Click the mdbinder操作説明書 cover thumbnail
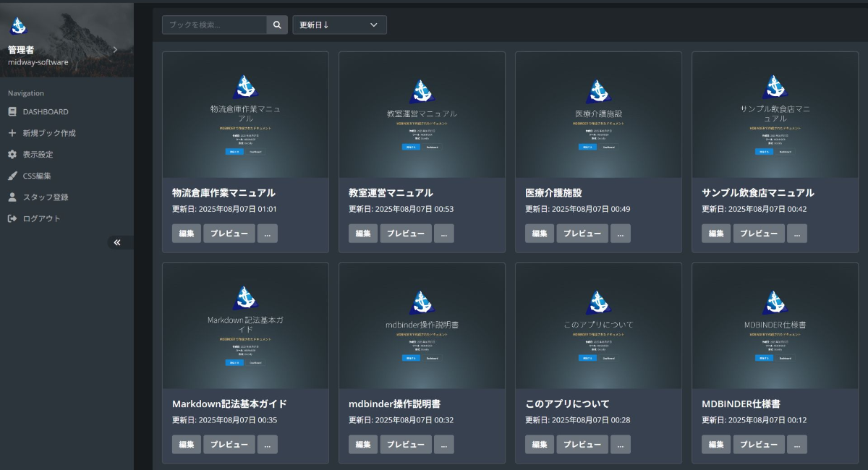 (x=422, y=325)
